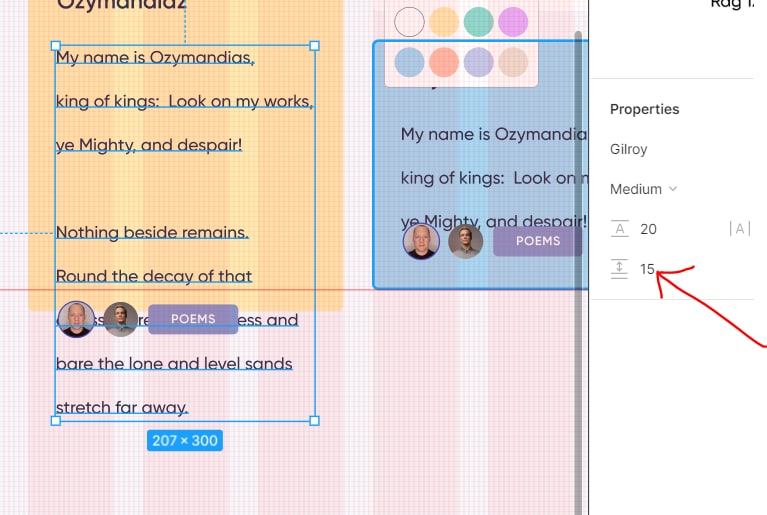Select the bald man avatar on the orange card
767x515 pixels.
click(76, 319)
